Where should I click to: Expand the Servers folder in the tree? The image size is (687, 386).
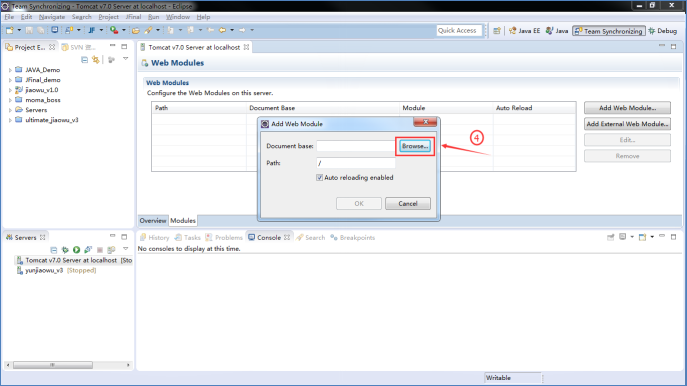pos(10,110)
